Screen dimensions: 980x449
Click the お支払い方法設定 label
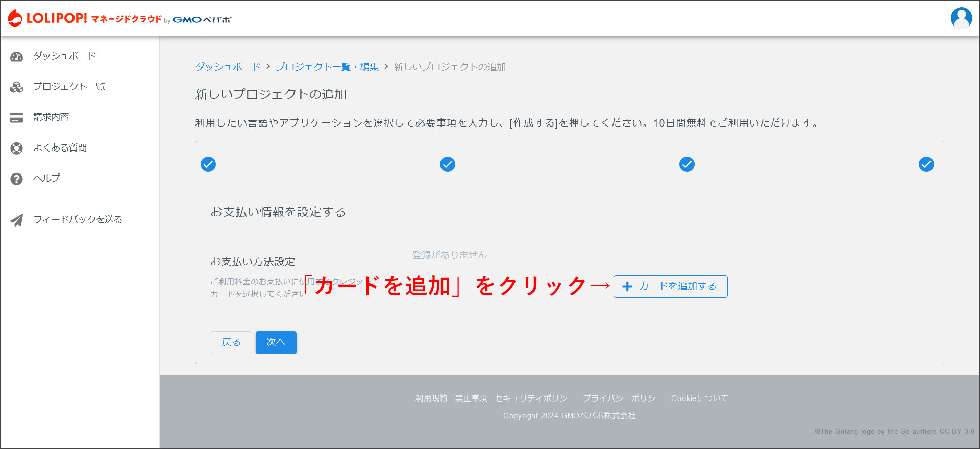click(253, 262)
